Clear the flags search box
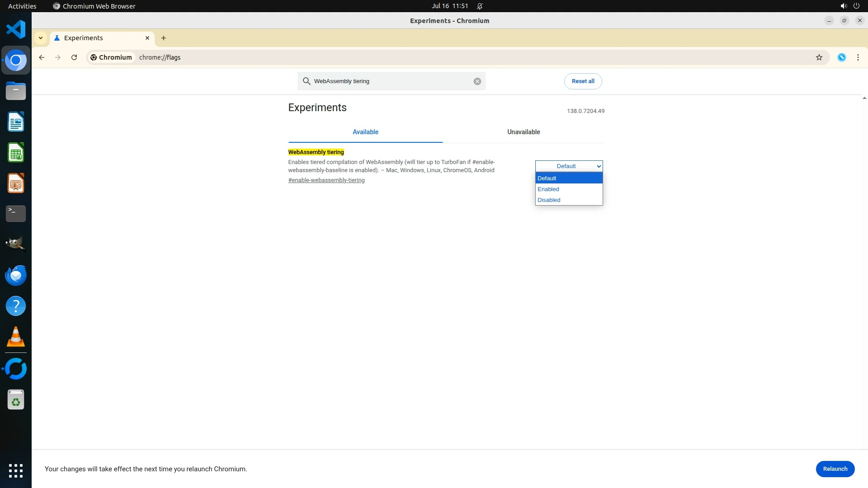The height and width of the screenshot is (488, 868). pyautogui.click(x=477, y=81)
